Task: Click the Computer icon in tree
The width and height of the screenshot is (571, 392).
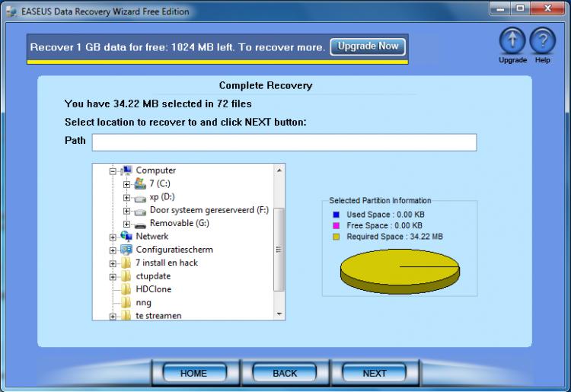Action: click(126, 171)
